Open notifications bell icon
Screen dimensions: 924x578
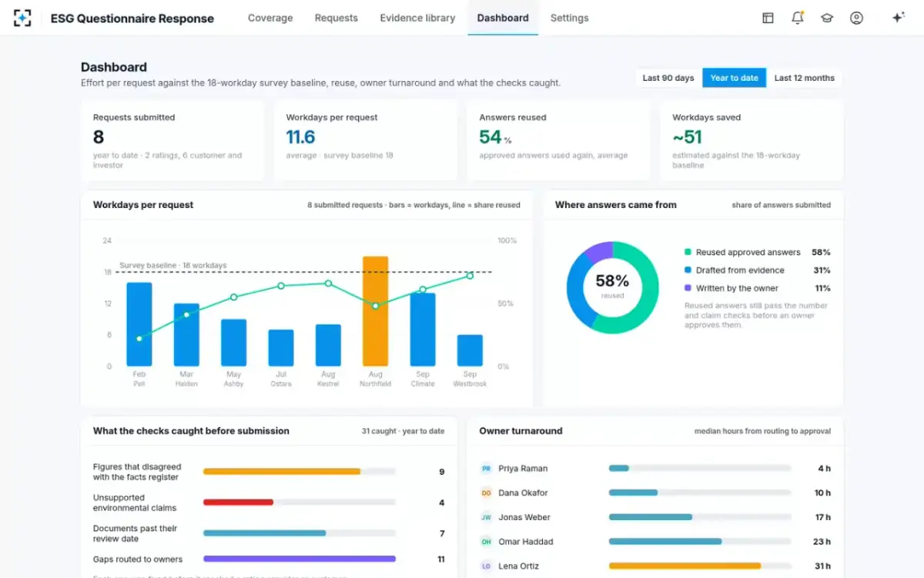[798, 18]
